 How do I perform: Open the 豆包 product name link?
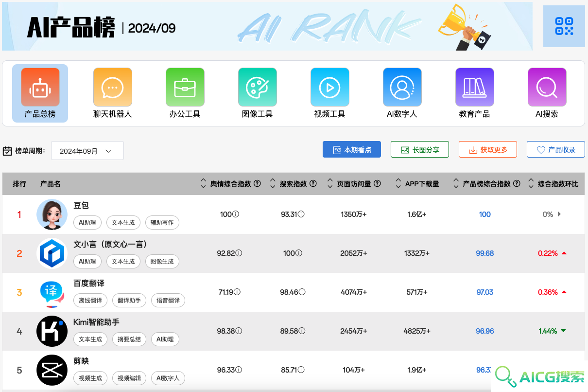[81, 206]
